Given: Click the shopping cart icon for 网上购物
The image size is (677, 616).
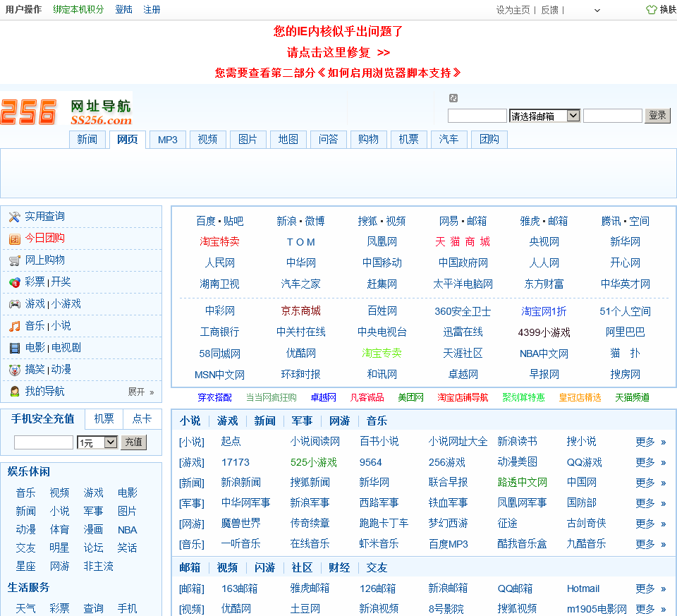Looking at the screenshot, I should pos(14,260).
